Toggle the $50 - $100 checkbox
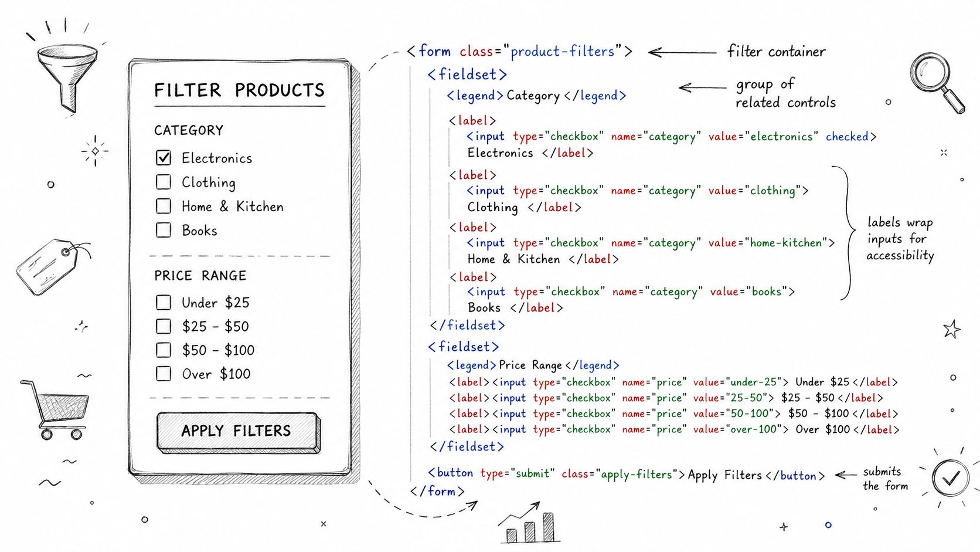This screenshot has height=552, width=980. [x=164, y=350]
